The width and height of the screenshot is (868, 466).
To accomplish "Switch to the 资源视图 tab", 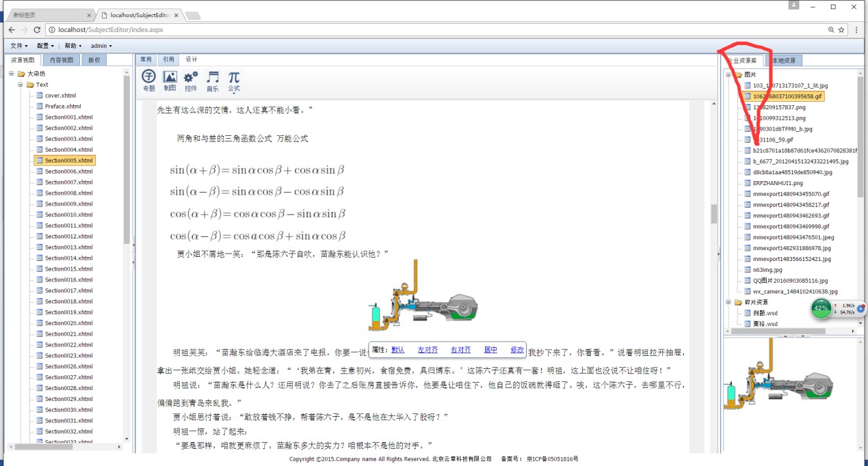I will click(23, 60).
